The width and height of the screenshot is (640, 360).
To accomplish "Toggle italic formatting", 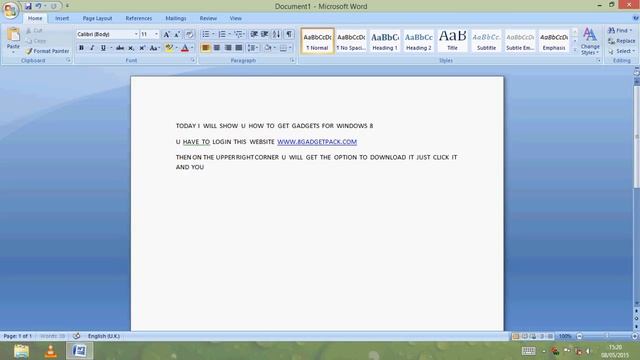I will pyautogui.click(x=92, y=48).
